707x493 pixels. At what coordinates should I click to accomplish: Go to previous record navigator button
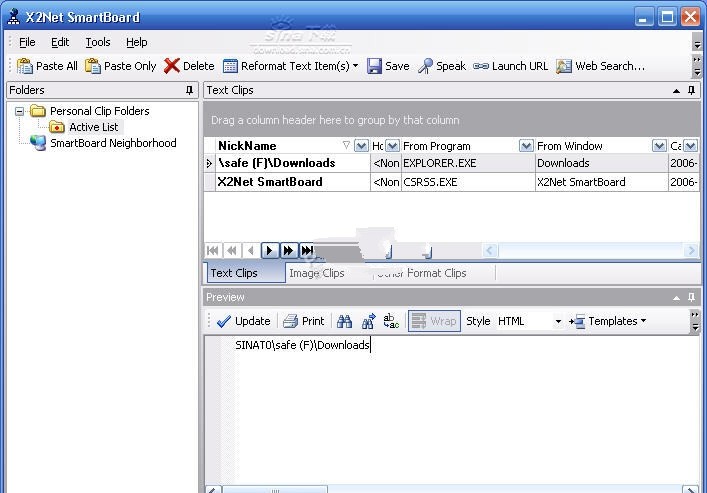pos(251,250)
